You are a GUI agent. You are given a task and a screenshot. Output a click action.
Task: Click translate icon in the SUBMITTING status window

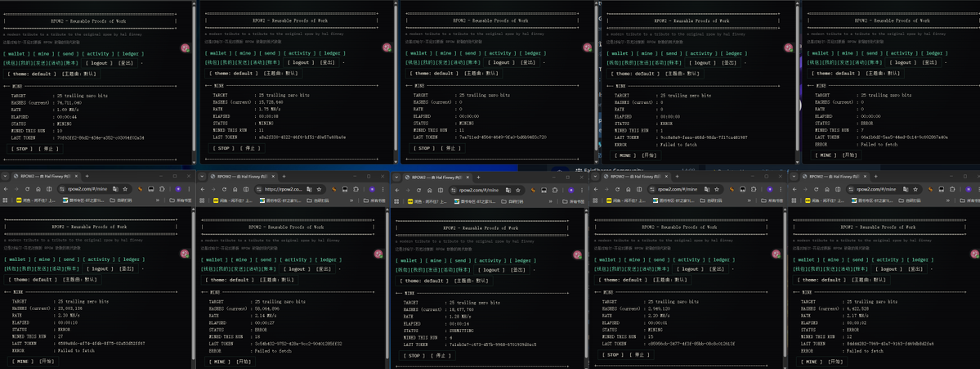point(508,190)
